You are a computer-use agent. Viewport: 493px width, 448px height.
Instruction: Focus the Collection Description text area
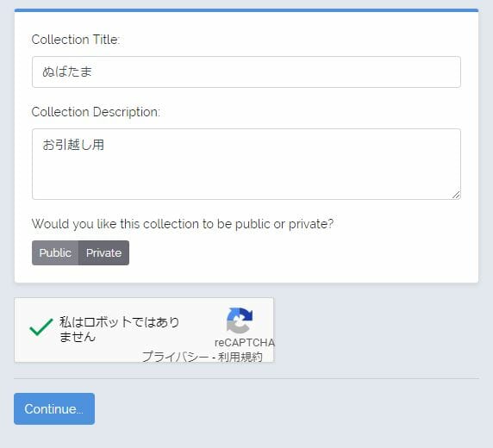point(246,164)
